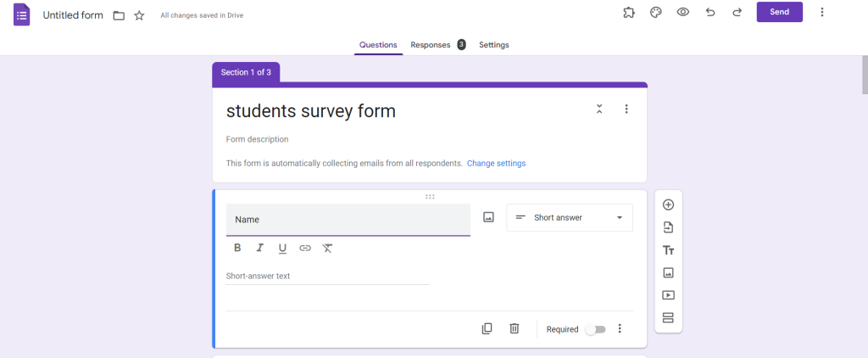Click the All changes saved in Drive status
Viewport: 868px width, 358px height.
(x=202, y=15)
